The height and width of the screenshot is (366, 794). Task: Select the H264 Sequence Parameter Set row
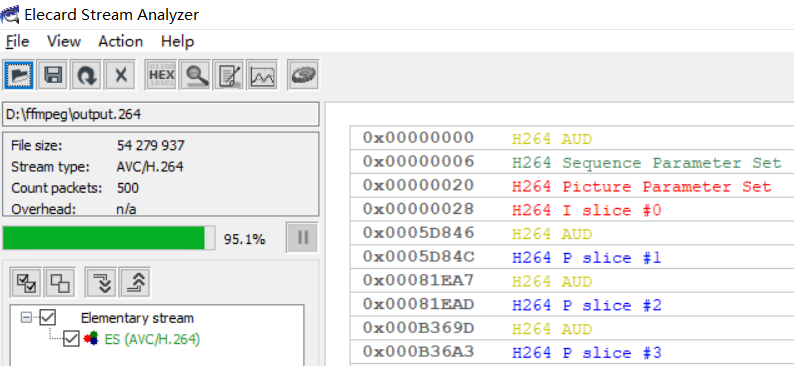572,162
